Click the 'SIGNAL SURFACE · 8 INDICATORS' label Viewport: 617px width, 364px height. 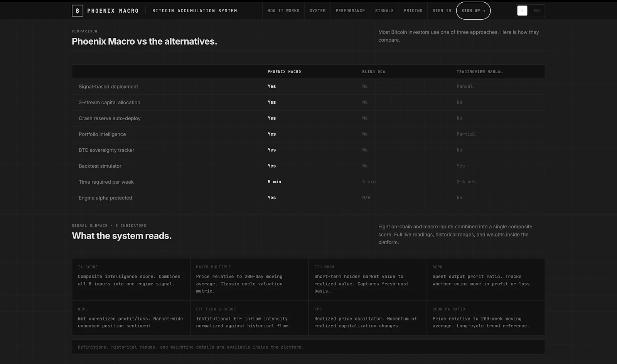click(109, 226)
